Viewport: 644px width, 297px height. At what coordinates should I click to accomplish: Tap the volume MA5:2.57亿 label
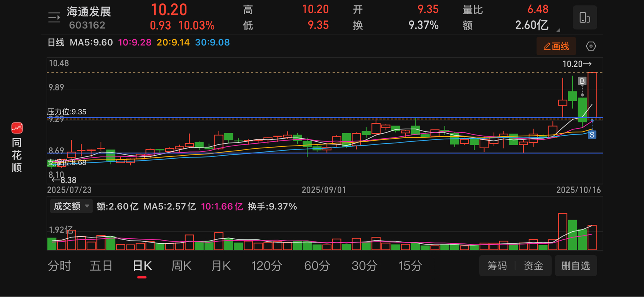coord(170,207)
